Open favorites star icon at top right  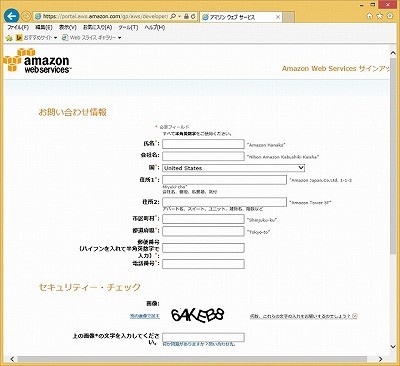379,16
